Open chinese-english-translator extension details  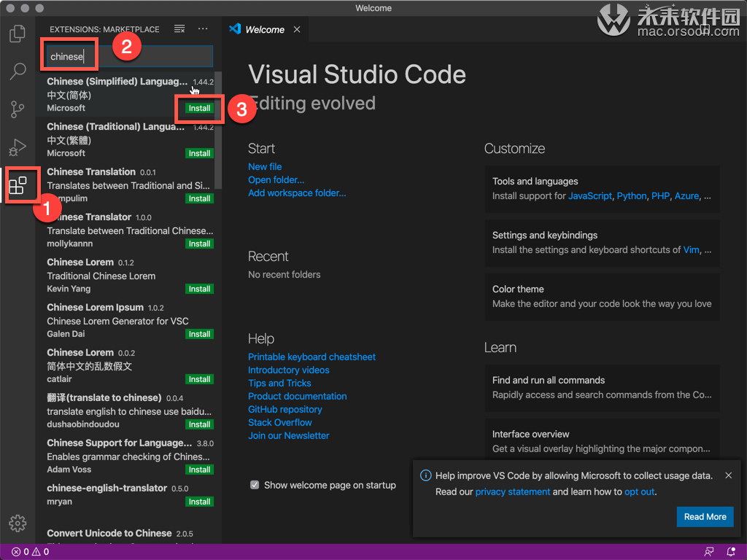130,494
